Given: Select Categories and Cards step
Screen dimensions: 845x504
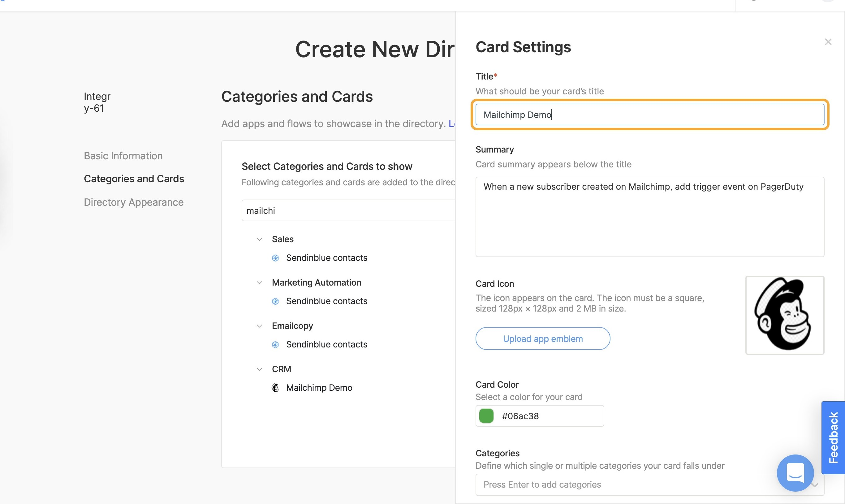Looking at the screenshot, I should pyautogui.click(x=134, y=179).
